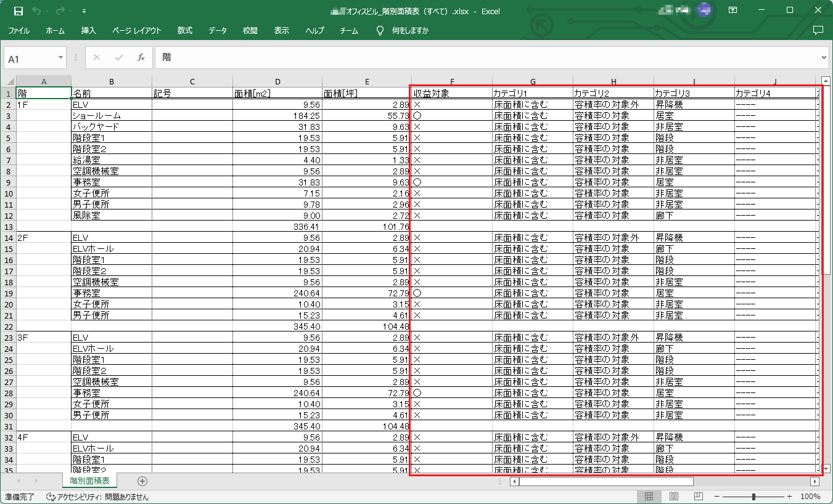Click the vertical scrollbar up arrow
The width and height of the screenshot is (833, 504).
[x=827, y=81]
